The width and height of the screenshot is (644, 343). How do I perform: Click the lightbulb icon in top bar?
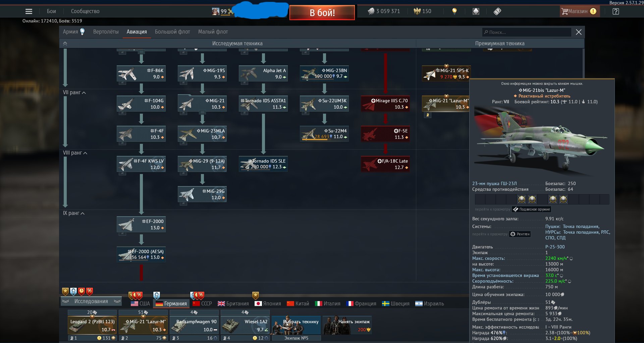pos(454,11)
